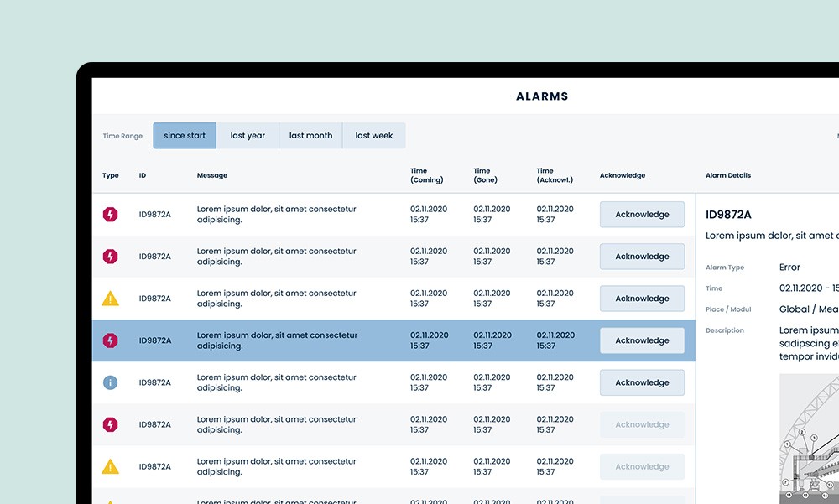Select the 'since start' time range

pyautogui.click(x=185, y=136)
